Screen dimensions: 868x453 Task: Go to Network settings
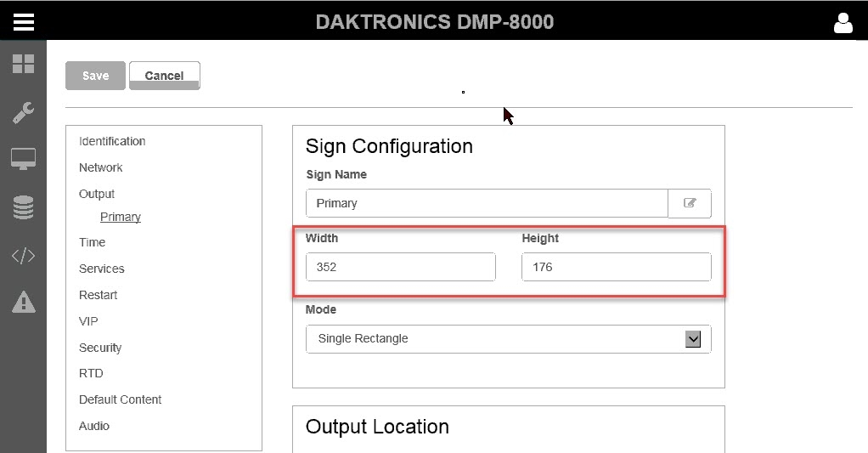(x=101, y=167)
